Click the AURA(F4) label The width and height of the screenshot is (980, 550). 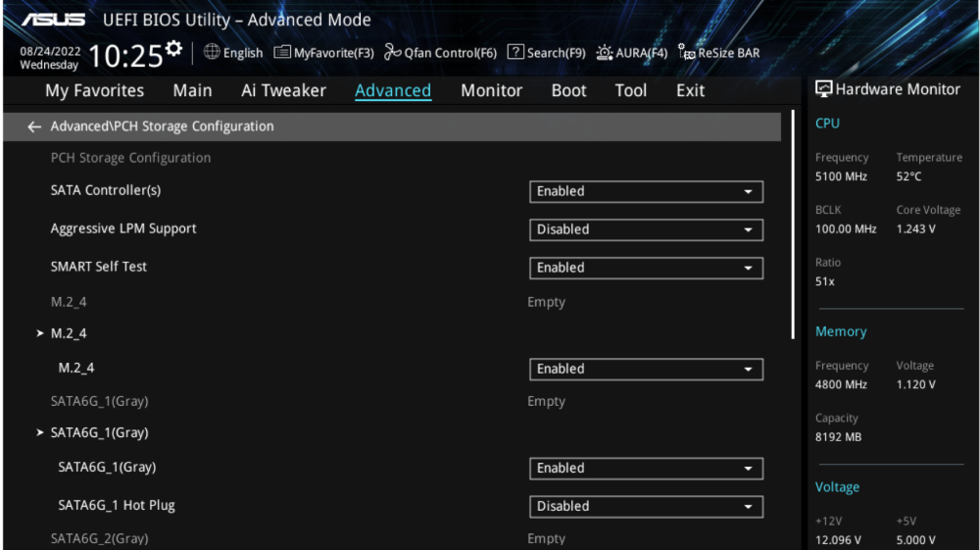pos(641,53)
